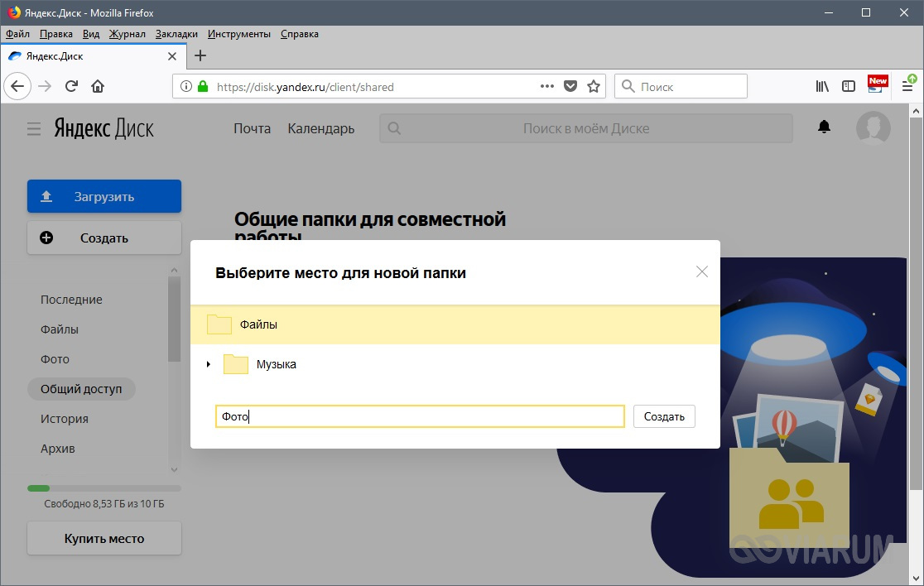Screen dimensions: 924x586
Task: Save the page to Pocket
Action: 570,87
